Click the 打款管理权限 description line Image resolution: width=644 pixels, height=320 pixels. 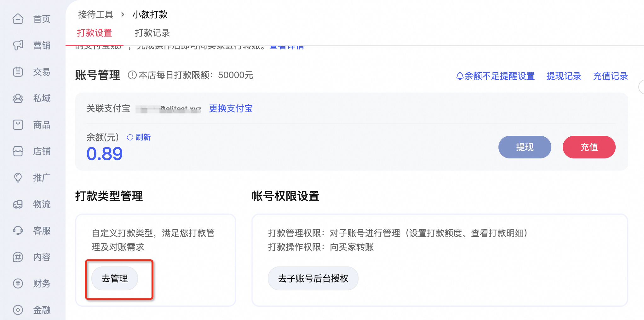(x=398, y=233)
